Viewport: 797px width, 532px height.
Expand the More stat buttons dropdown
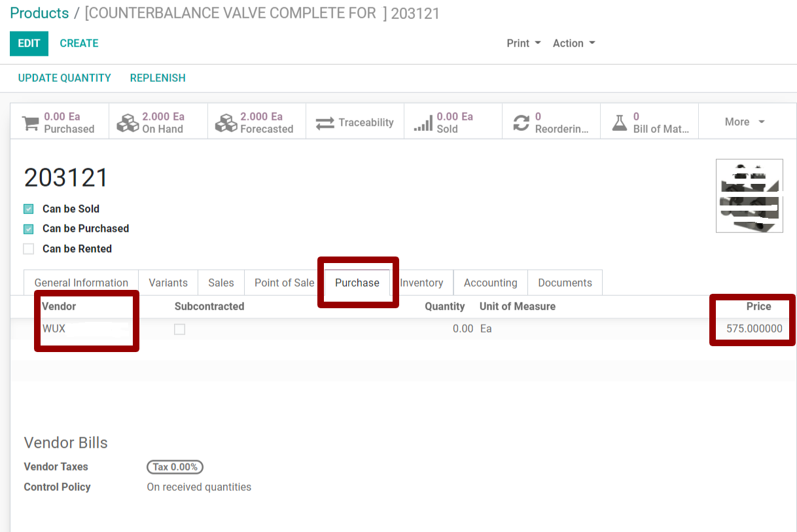coord(745,122)
